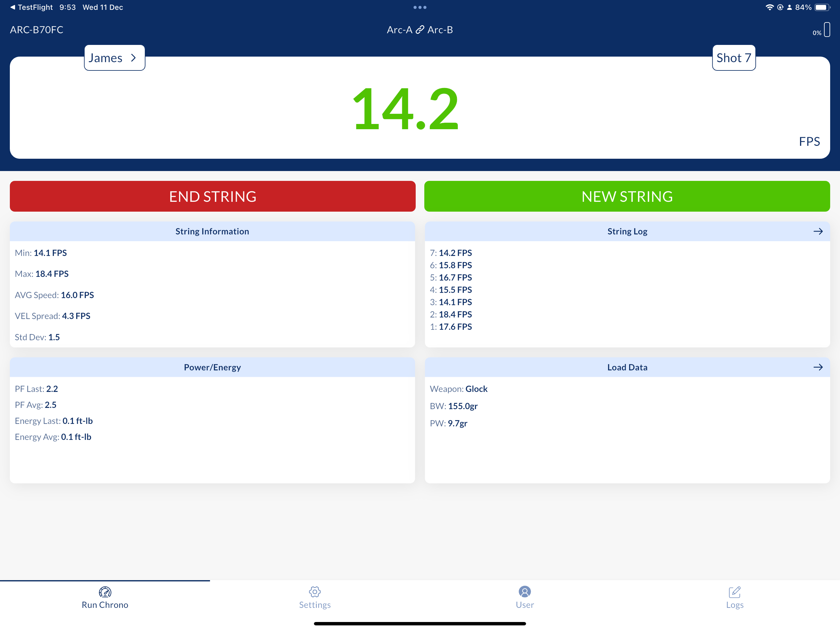Viewport: 840px width, 630px height.
Task: Tap the Arc-B label in header
Action: [x=440, y=30]
